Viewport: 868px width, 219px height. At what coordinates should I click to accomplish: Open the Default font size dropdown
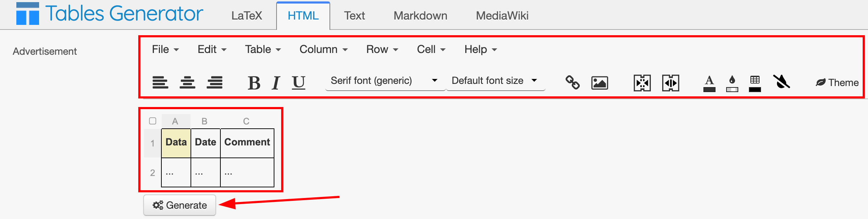click(x=495, y=81)
